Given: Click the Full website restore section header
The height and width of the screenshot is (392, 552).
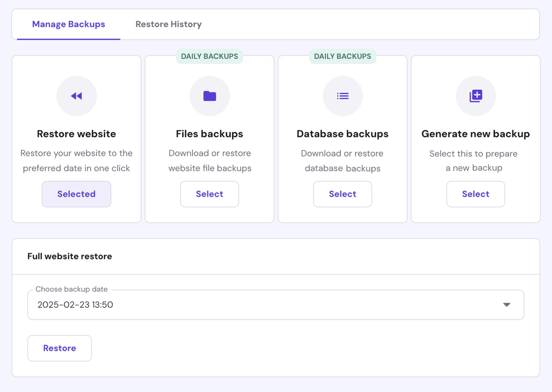Looking at the screenshot, I should pos(70,256).
